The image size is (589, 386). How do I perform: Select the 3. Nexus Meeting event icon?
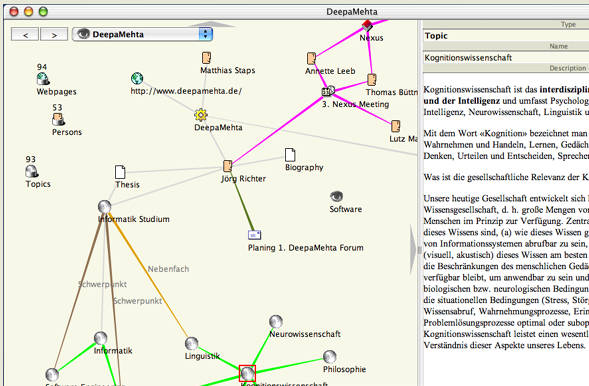tap(328, 91)
